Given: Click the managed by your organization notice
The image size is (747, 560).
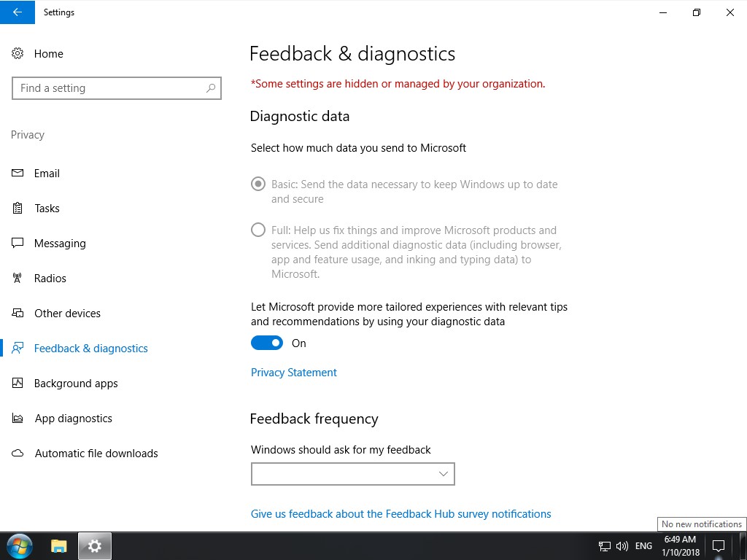Looking at the screenshot, I should tap(398, 84).
